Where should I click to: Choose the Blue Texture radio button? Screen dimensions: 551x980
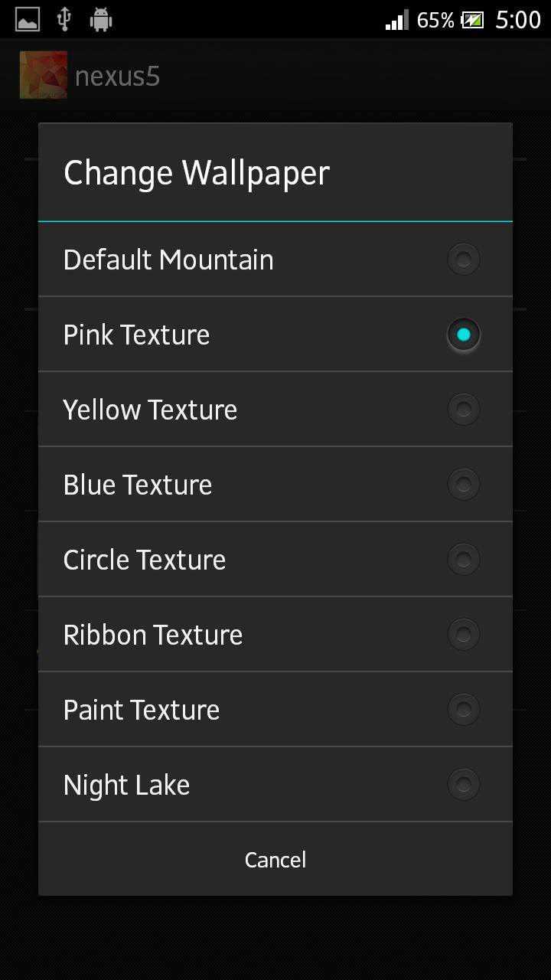463,485
